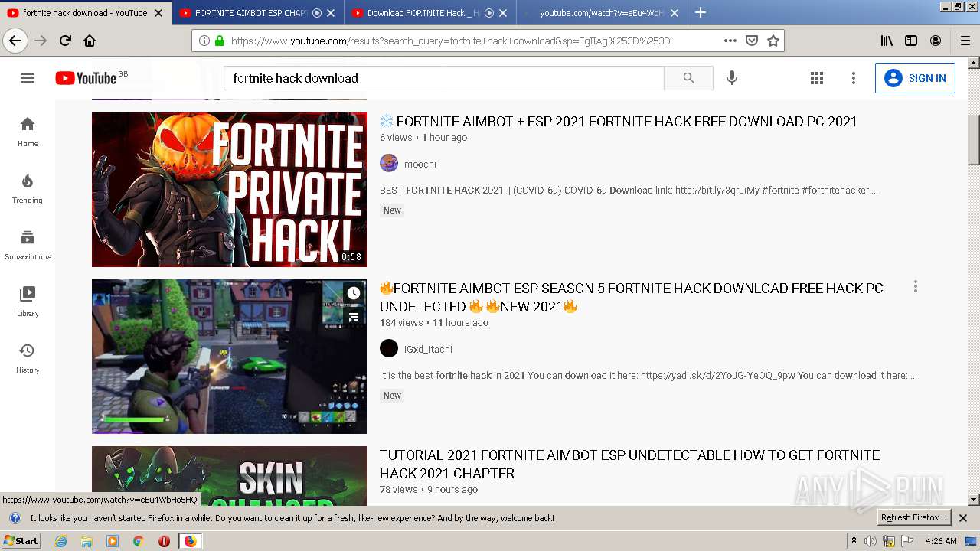Show hidden system tray icons
Viewport: 980px width, 551px height.
coord(854,541)
